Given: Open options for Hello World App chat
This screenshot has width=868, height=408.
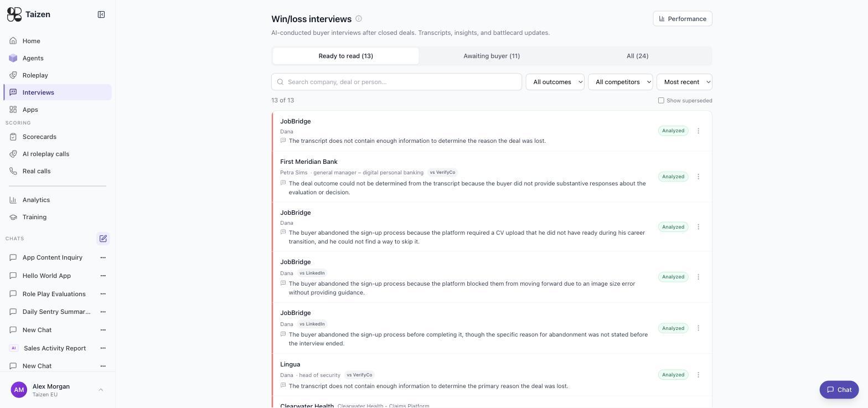Looking at the screenshot, I should pyautogui.click(x=103, y=276).
